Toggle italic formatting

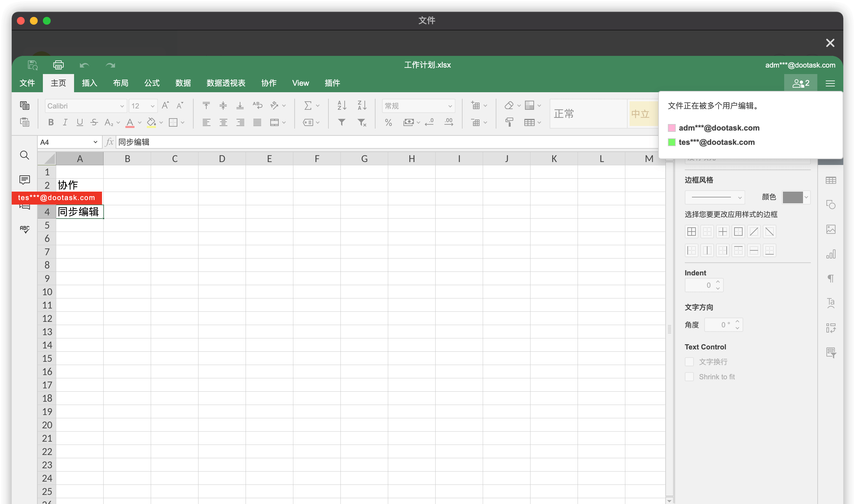[65, 123]
